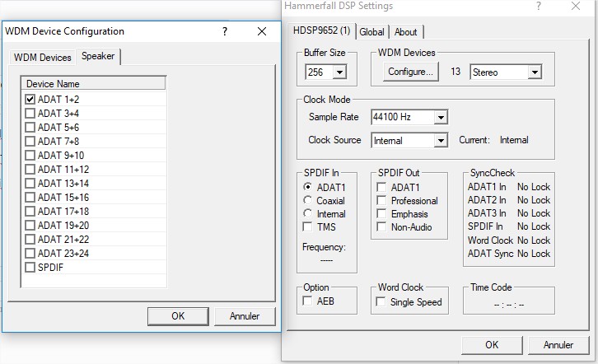The height and width of the screenshot is (364, 598).
Task: Click the WDM Devices count 13
Action: [456, 72]
